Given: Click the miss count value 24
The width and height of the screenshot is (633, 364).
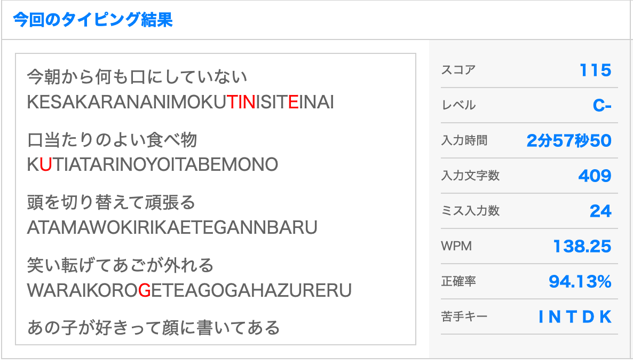Looking at the screenshot, I should coord(600,211).
